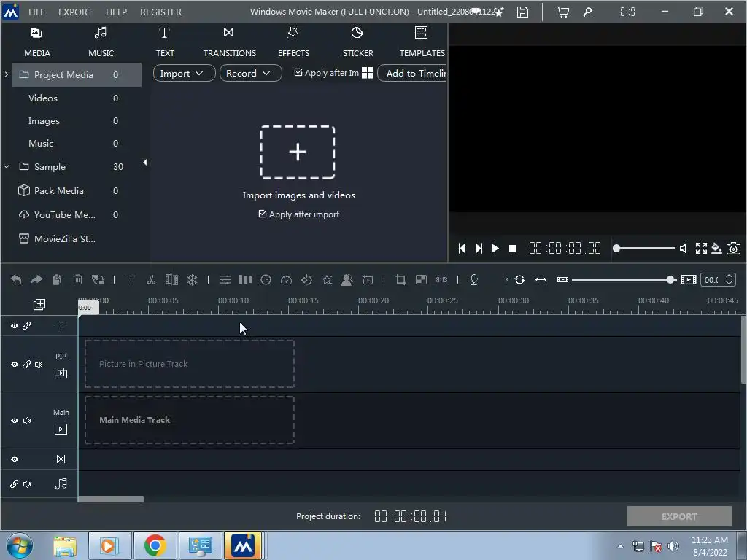Enter fullscreen preview mode

tap(701, 248)
